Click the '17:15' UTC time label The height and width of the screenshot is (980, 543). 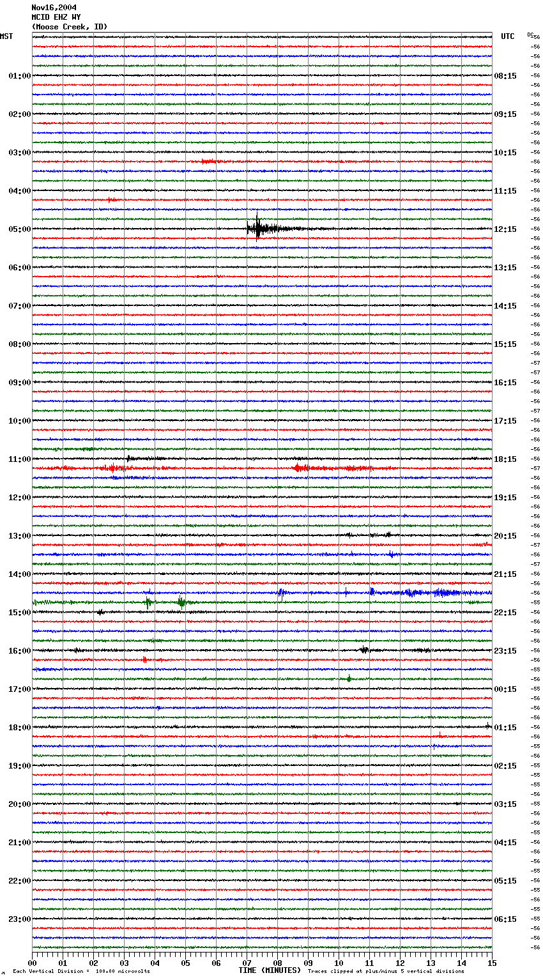point(505,421)
